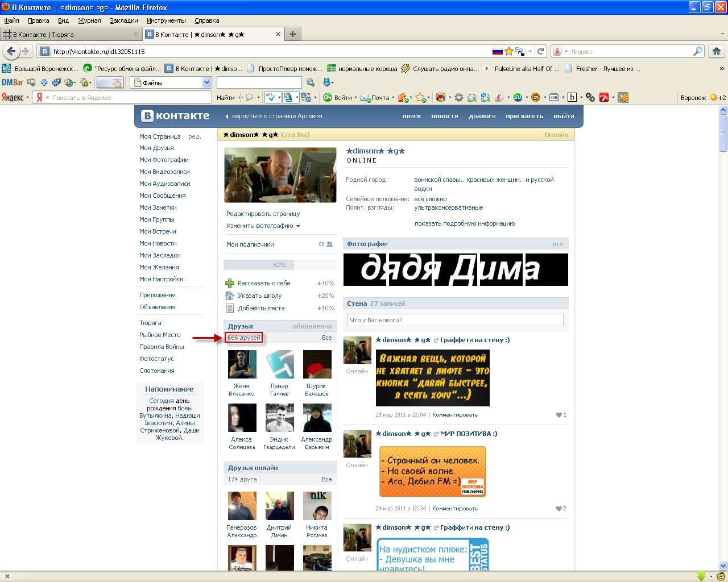Click the Найти button on Yandex bar

point(226,97)
